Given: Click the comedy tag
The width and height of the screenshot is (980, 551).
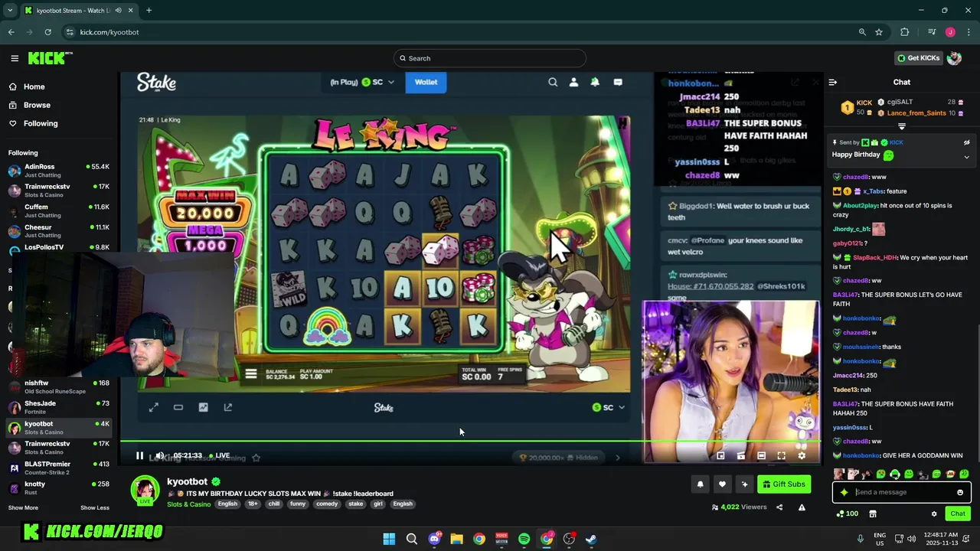Looking at the screenshot, I should [x=327, y=504].
